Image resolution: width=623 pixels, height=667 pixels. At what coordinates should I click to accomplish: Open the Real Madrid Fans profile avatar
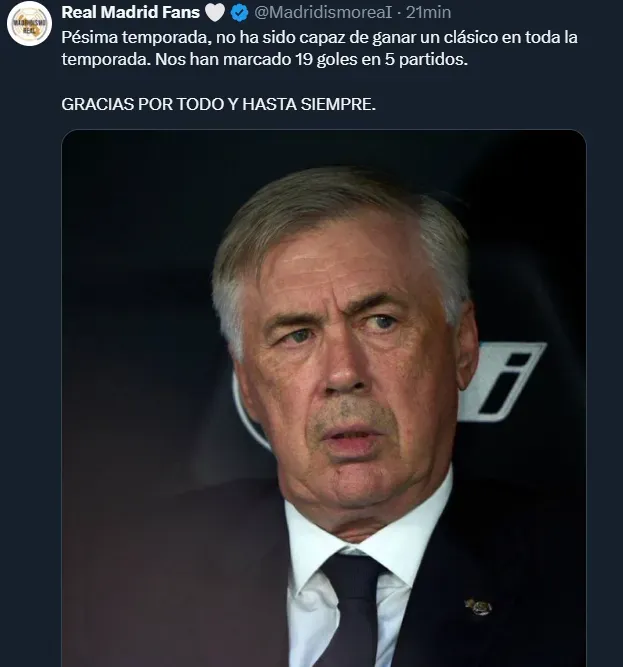(x=29, y=24)
